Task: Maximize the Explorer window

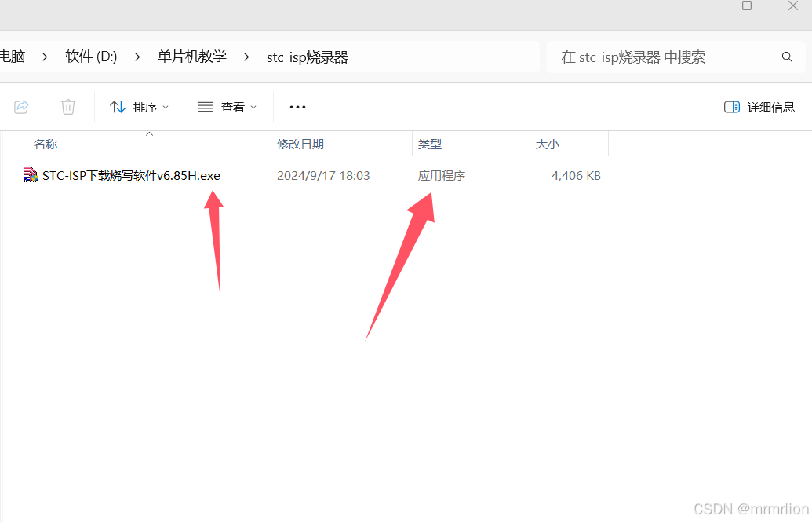Action: pyautogui.click(x=747, y=5)
